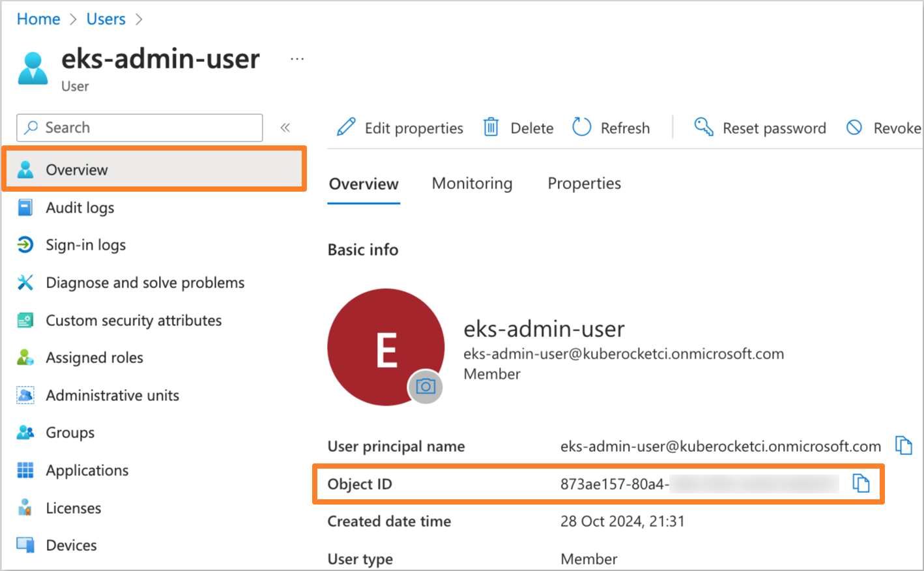Open Audit logs from the sidebar
This screenshot has width=924, height=571.
pyautogui.click(x=81, y=207)
